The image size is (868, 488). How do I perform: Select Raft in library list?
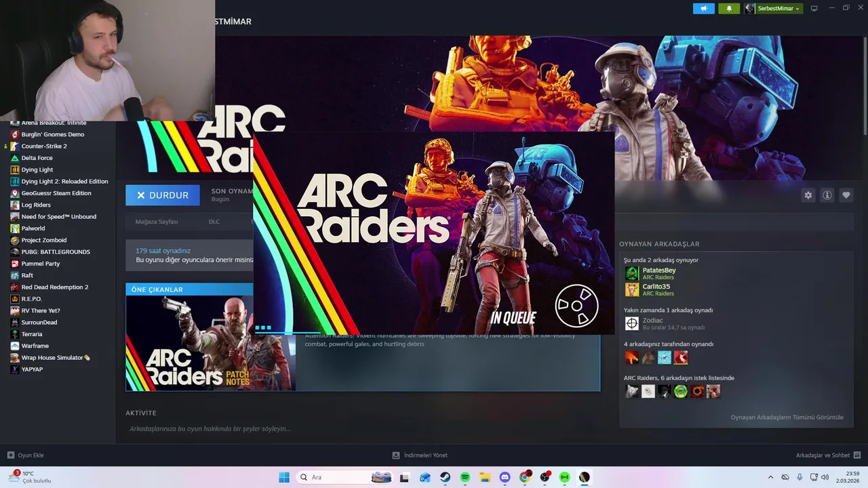(x=27, y=275)
